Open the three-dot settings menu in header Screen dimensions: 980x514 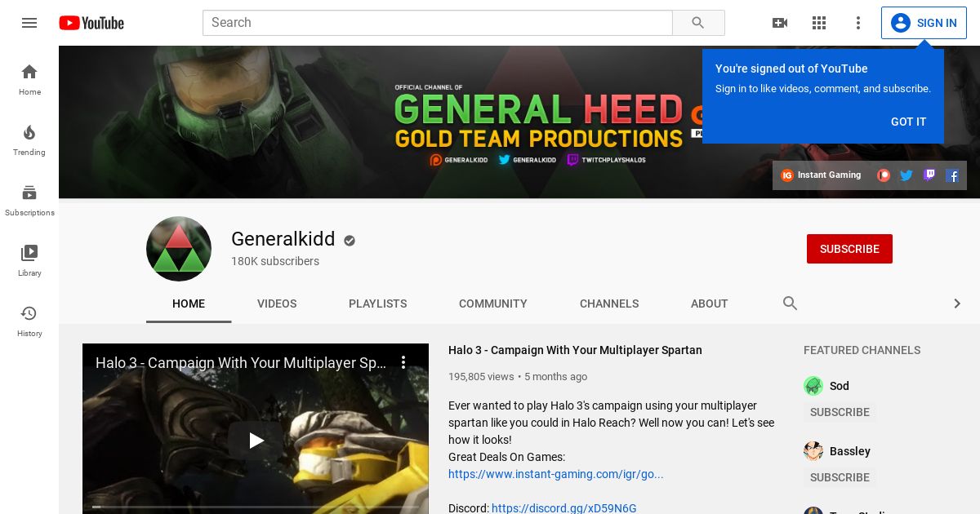tap(858, 23)
